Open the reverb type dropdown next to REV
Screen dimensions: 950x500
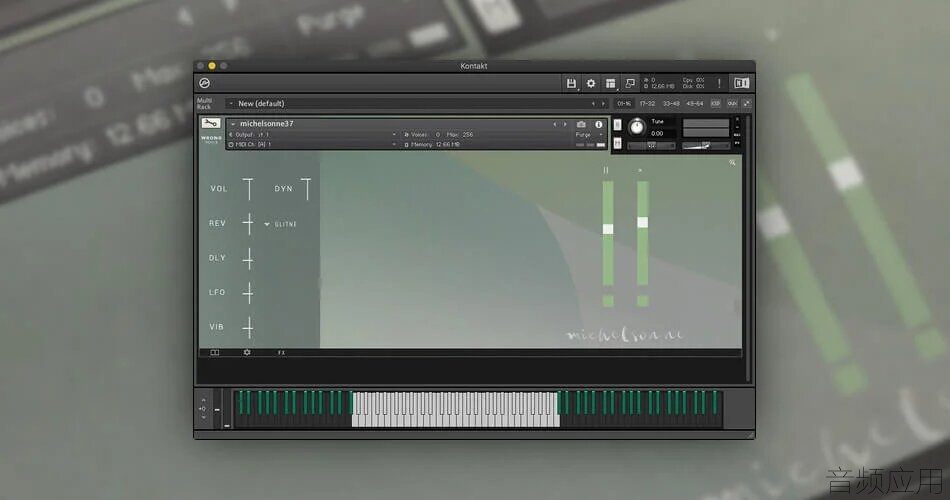(x=281, y=224)
